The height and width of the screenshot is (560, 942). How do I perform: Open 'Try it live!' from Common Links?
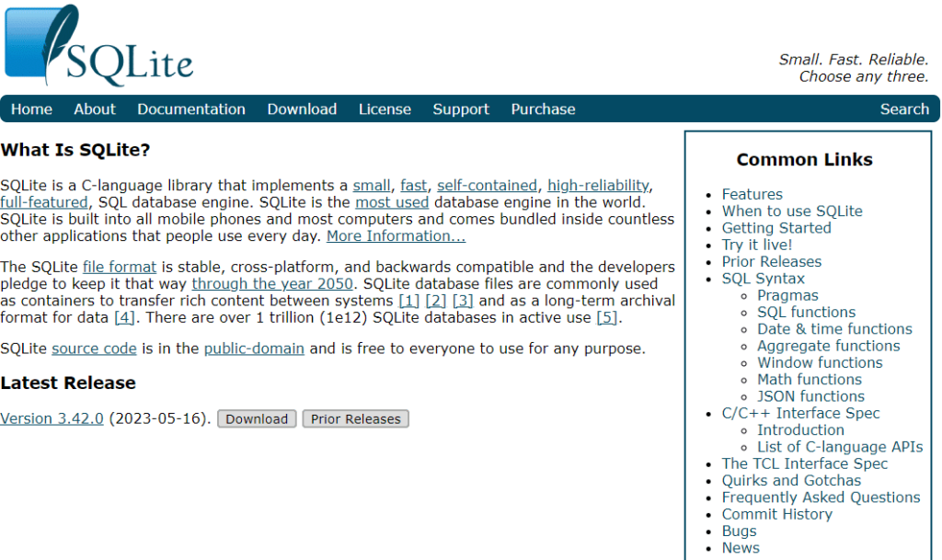[x=756, y=245]
